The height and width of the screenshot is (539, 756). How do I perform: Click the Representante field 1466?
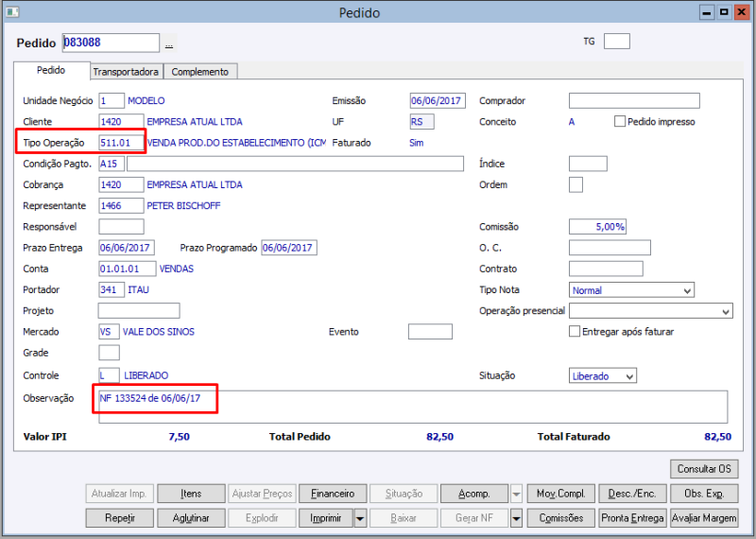click(121, 205)
